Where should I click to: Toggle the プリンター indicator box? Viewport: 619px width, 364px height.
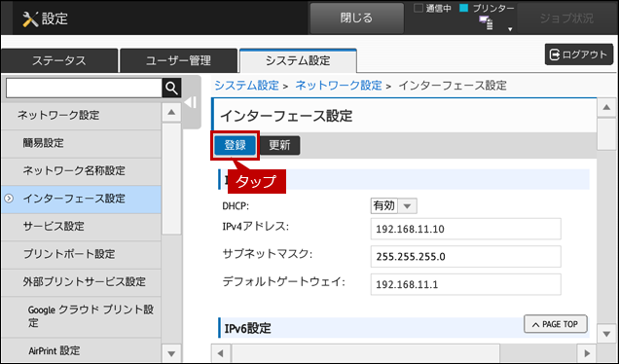click(464, 8)
